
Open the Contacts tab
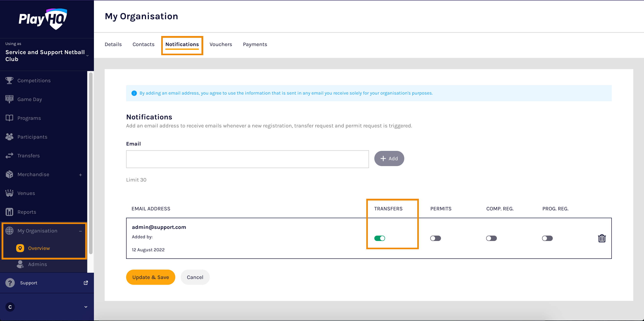pyautogui.click(x=143, y=44)
